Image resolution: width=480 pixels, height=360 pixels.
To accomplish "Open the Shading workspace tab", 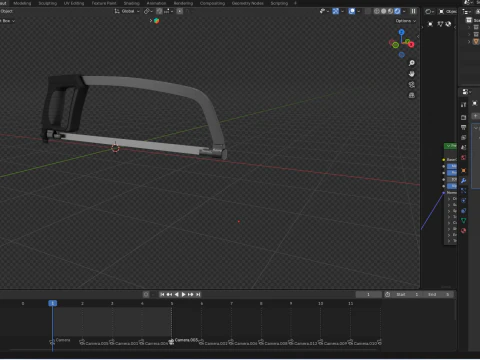I will pos(132,3).
